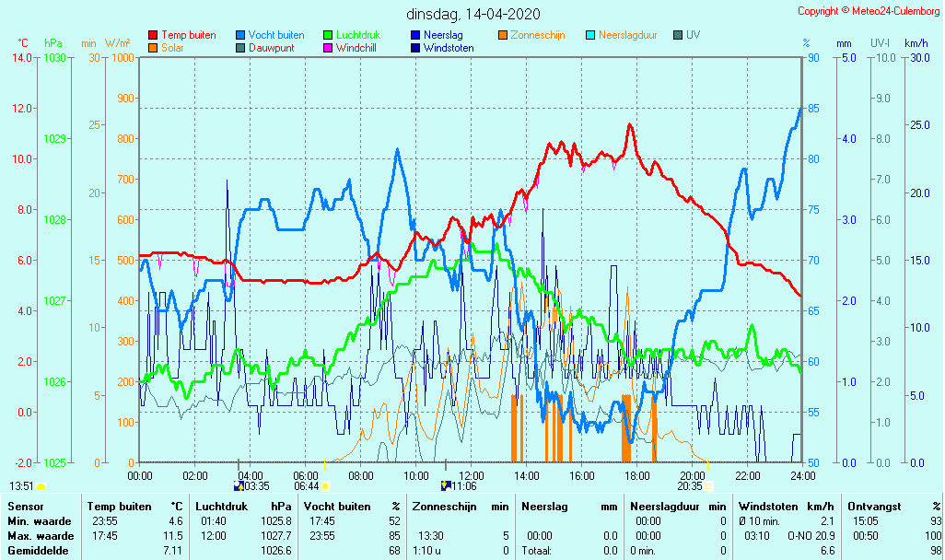Click the cyan Neerslagduur legend square

click(x=590, y=35)
